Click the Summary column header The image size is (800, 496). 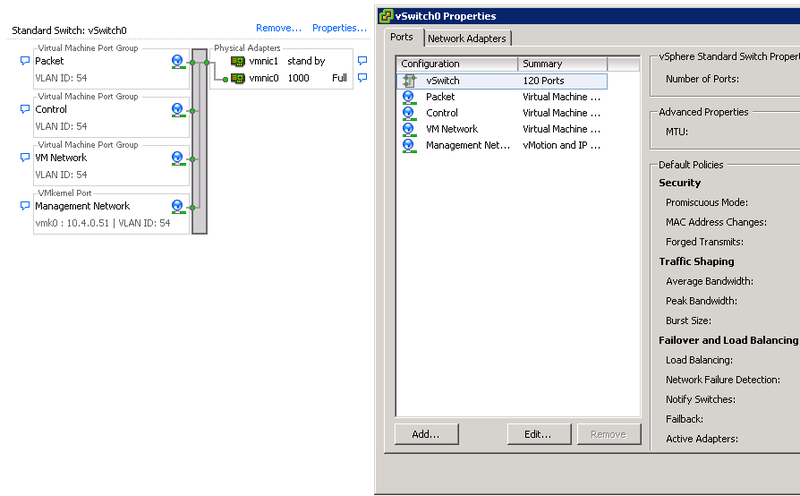563,64
